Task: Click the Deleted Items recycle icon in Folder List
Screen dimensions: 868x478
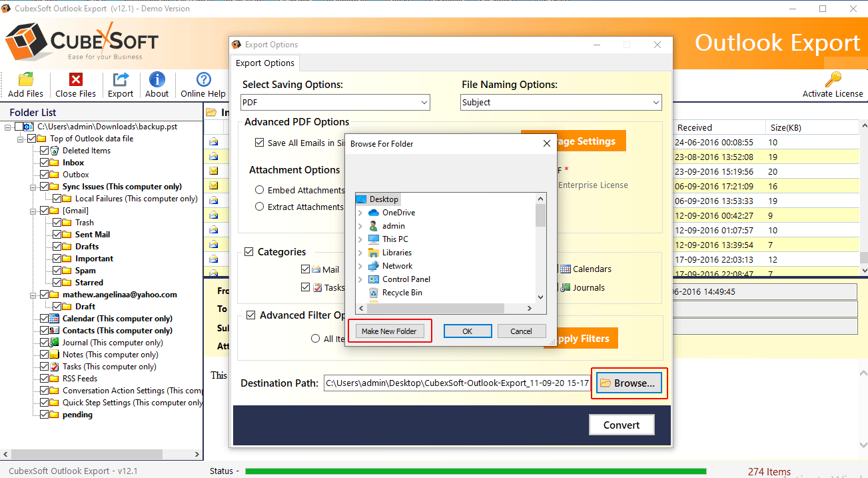Action: coord(55,151)
